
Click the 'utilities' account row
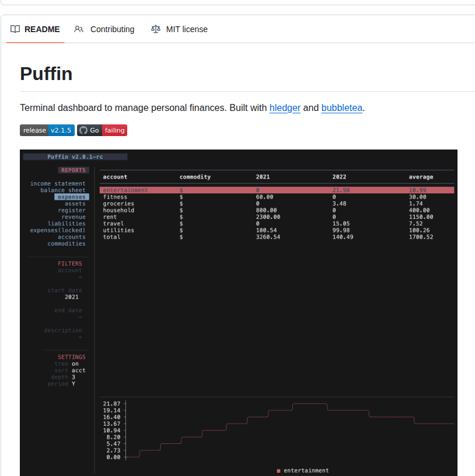pyautogui.click(x=277, y=230)
